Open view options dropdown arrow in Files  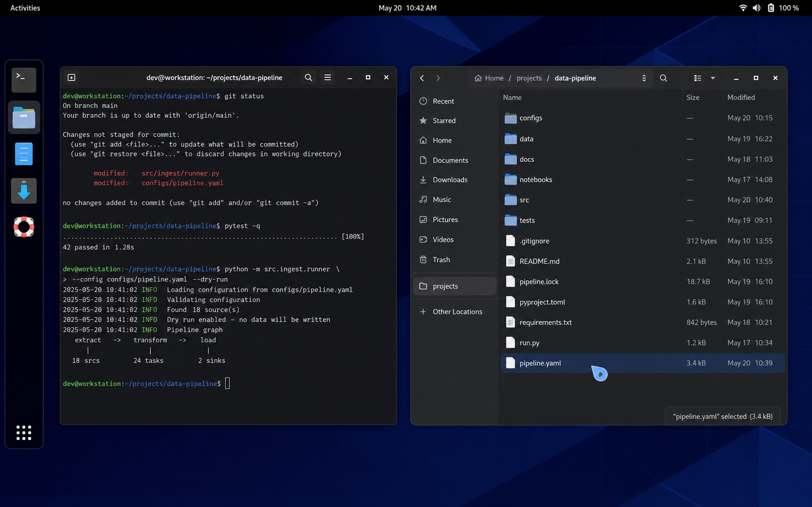point(713,78)
